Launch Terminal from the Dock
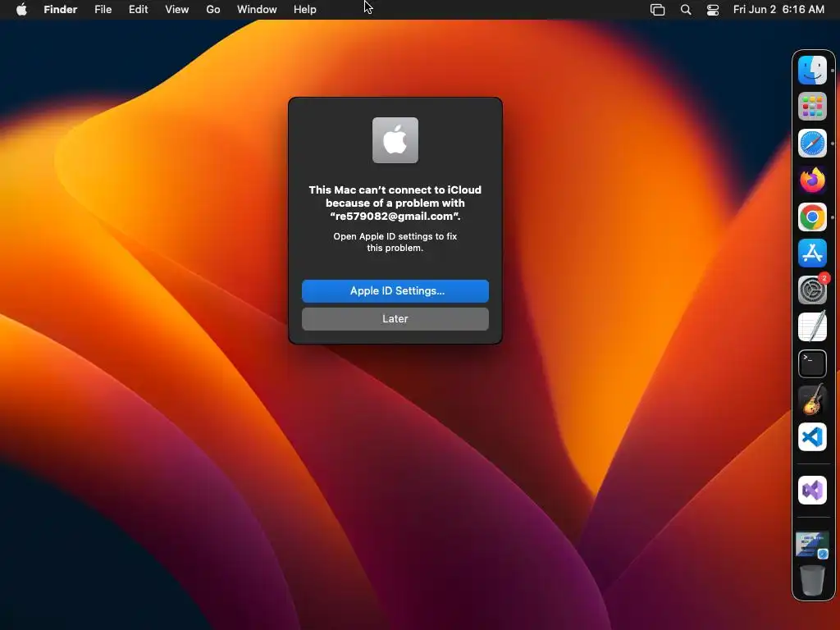The width and height of the screenshot is (840, 630). pyautogui.click(x=813, y=363)
